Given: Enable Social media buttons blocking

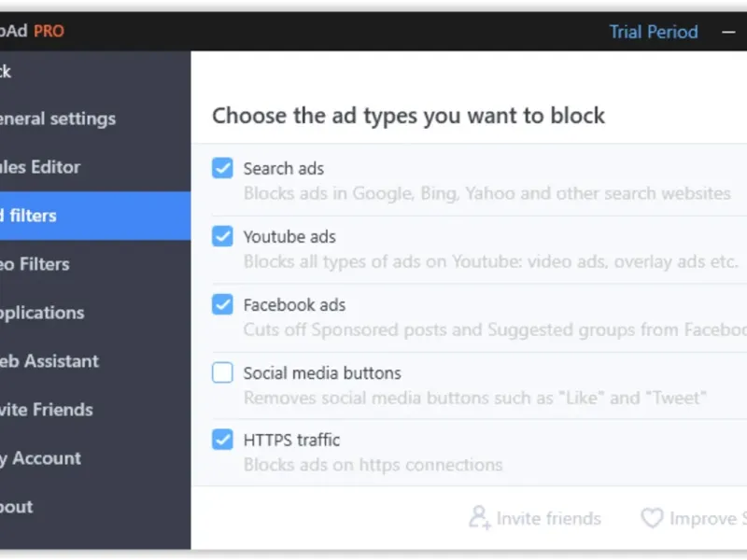Looking at the screenshot, I should tap(222, 372).
